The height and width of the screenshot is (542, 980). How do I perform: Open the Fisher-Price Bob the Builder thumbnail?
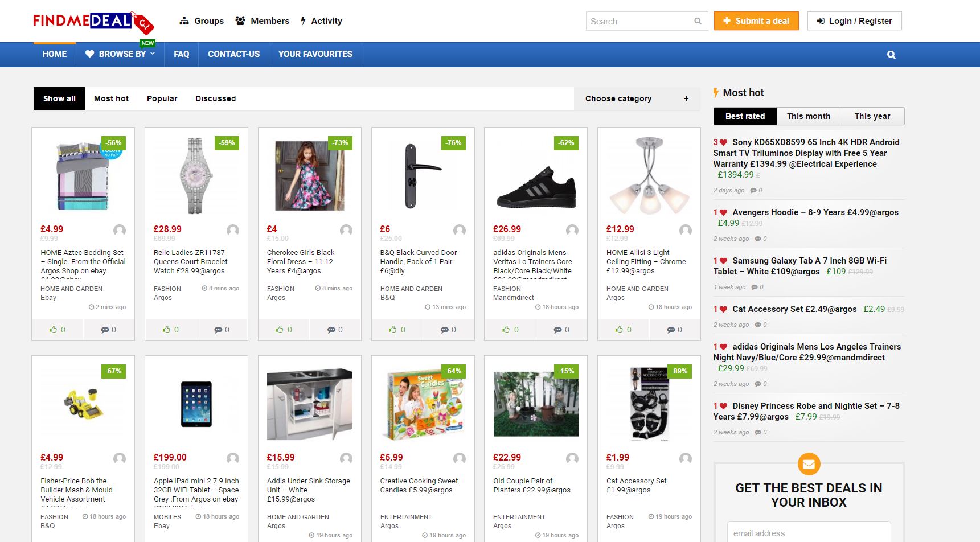coord(83,404)
